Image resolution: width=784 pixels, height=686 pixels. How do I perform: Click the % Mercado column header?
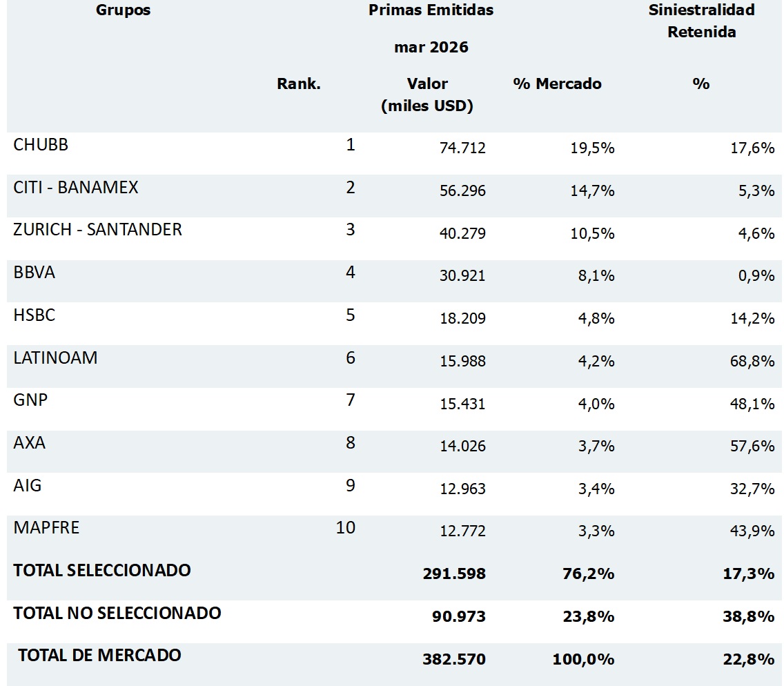557,84
